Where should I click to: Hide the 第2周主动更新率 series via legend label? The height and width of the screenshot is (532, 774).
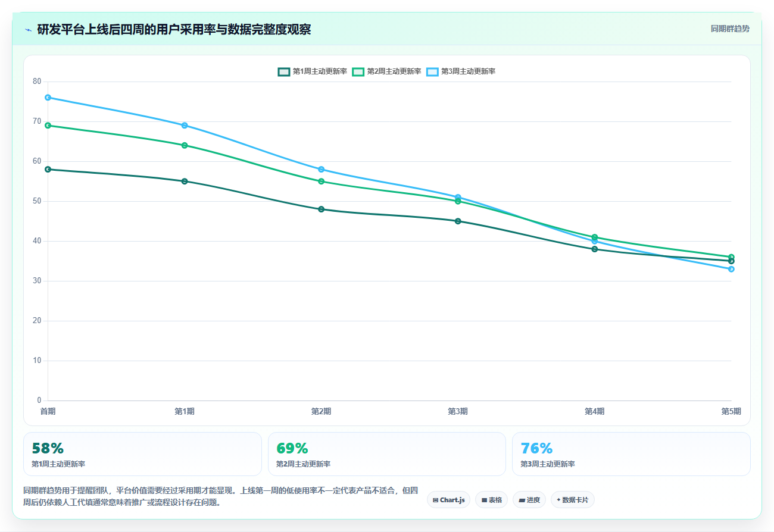tap(394, 71)
